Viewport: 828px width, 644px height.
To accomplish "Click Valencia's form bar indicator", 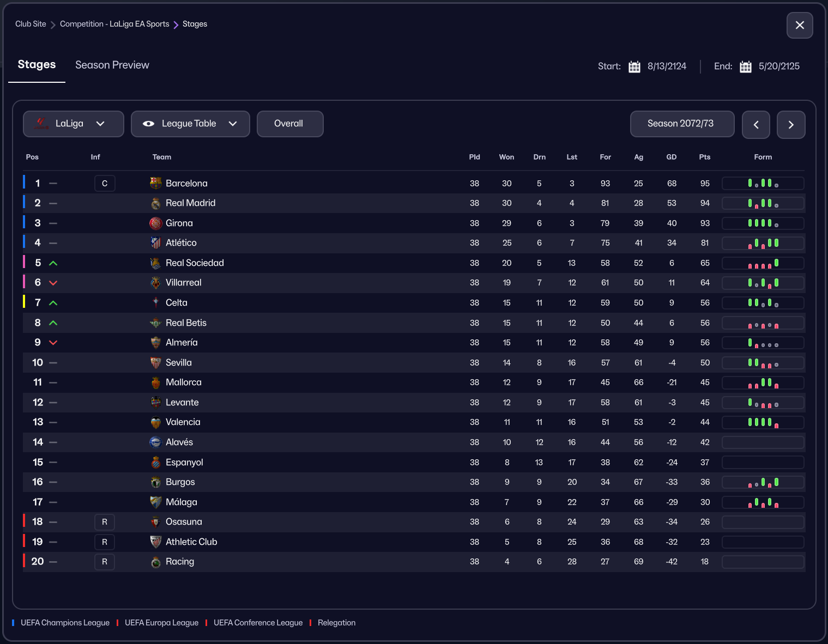I will pyautogui.click(x=763, y=422).
